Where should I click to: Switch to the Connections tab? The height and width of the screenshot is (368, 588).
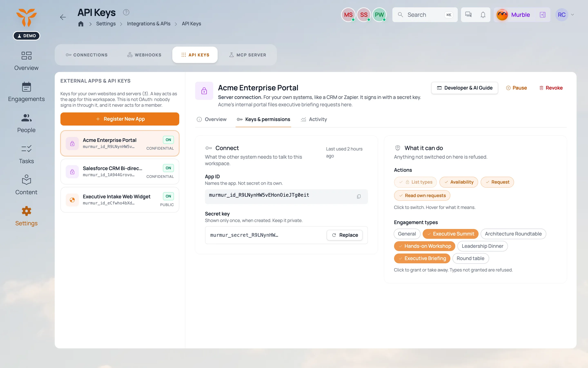coord(87,55)
